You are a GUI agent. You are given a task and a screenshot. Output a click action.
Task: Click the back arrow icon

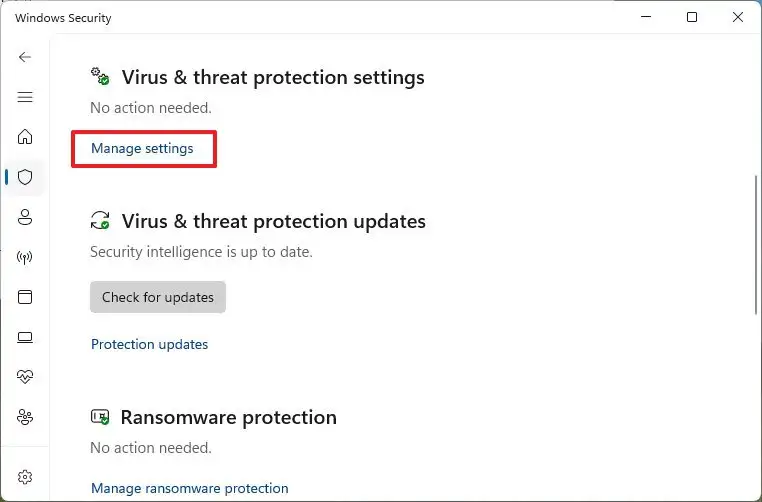(x=25, y=57)
